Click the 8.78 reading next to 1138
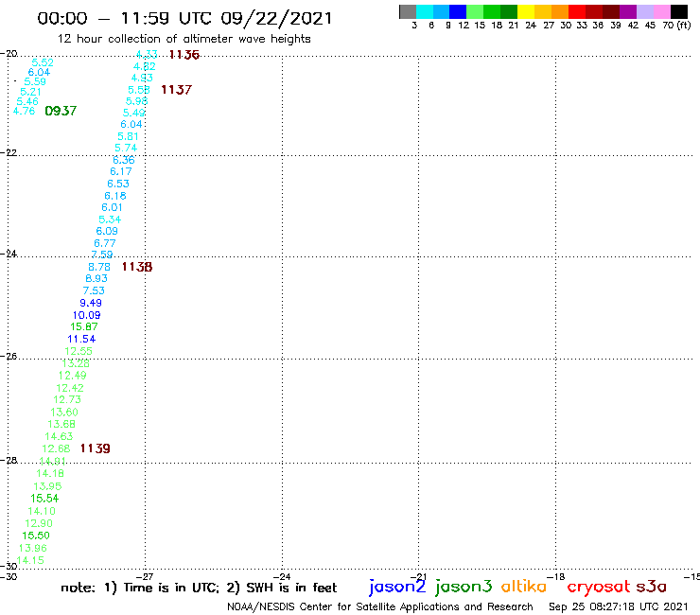 pyautogui.click(x=99, y=267)
